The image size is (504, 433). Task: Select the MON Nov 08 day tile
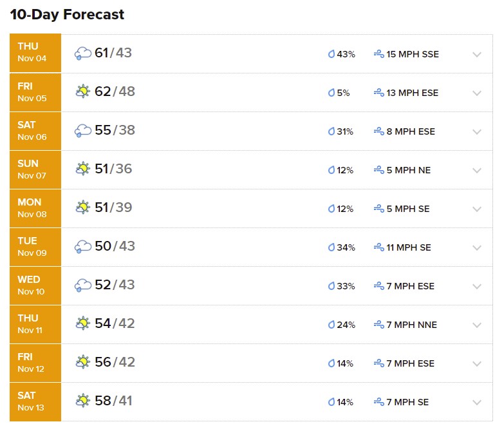click(x=35, y=208)
